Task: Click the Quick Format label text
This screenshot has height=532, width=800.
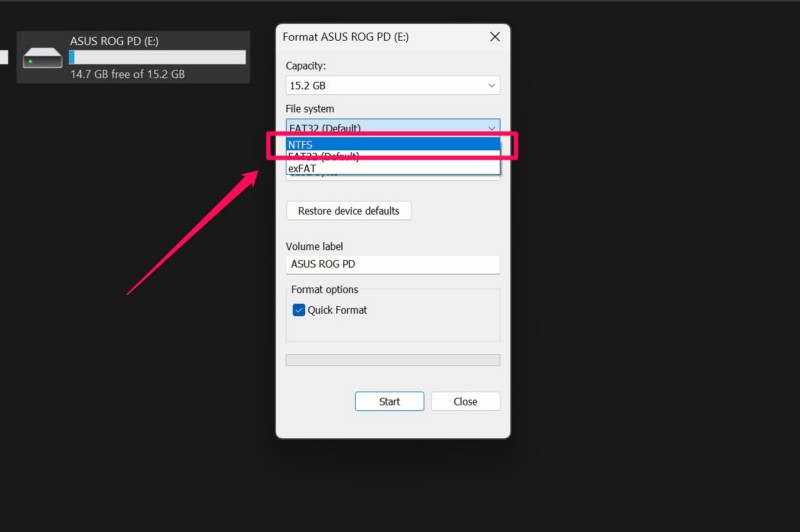Action: [337, 310]
